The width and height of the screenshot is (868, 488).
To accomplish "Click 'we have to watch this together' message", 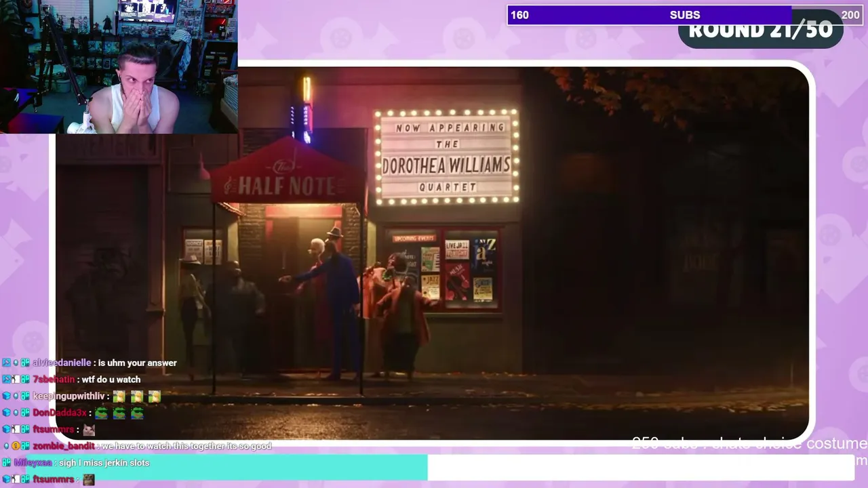I will [187, 446].
